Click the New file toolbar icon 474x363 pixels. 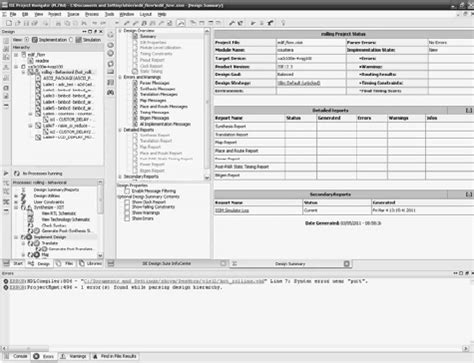[x=9, y=23]
